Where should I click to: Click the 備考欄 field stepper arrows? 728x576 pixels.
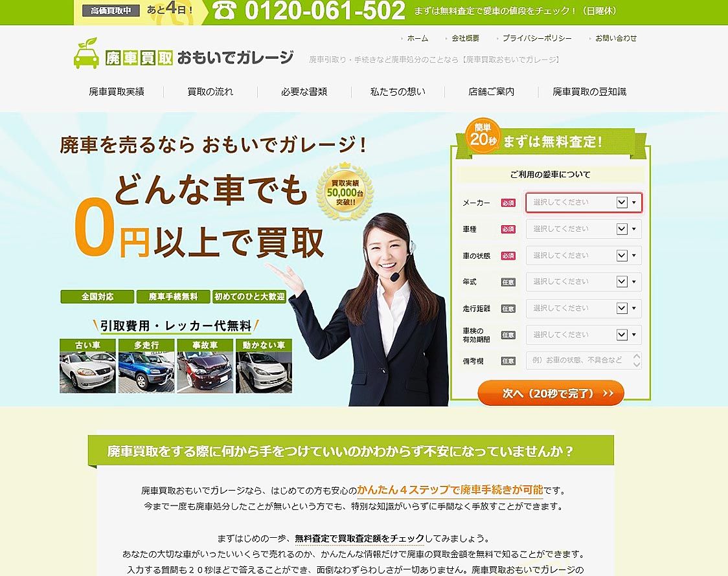click(x=637, y=360)
